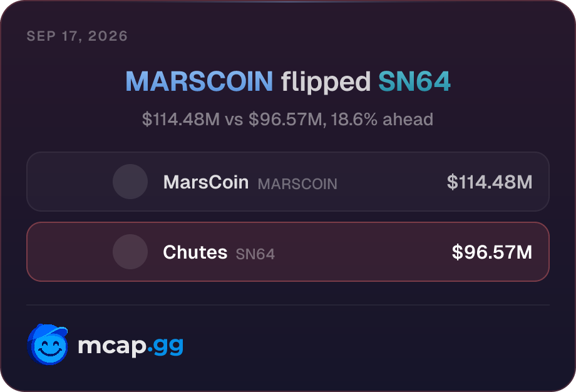Click the Chutes name in second row
The image size is (576, 392).
pyautogui.click(x=195, y=252)
